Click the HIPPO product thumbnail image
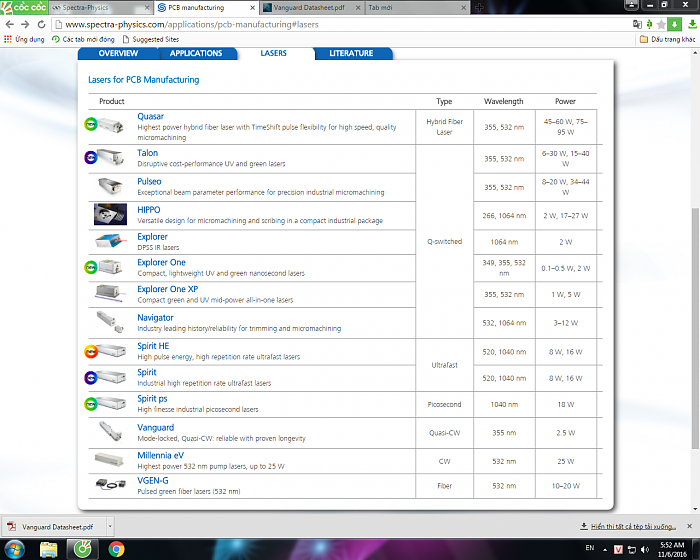This screenshot has width=700, height=560. [x=110, y=214]
